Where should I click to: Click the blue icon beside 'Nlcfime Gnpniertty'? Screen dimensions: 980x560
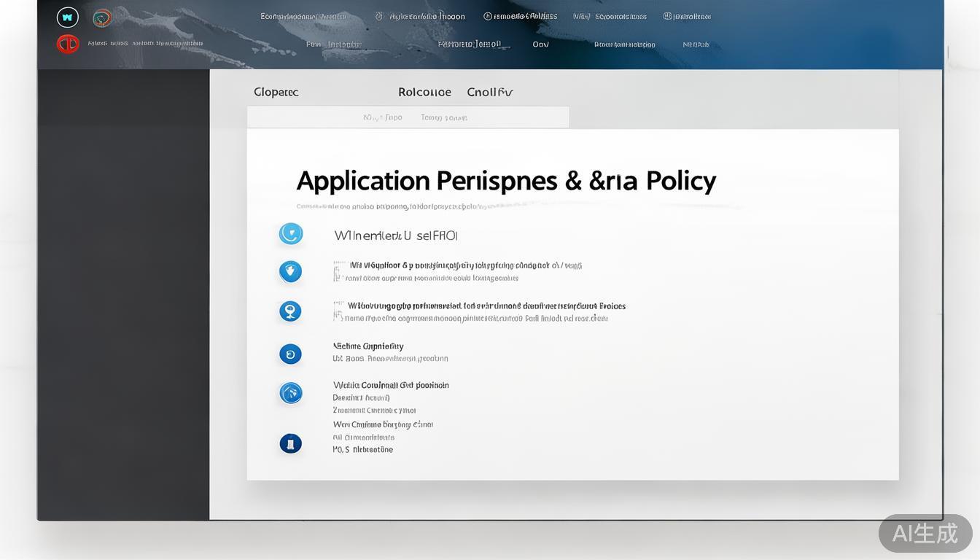(290, 354)
